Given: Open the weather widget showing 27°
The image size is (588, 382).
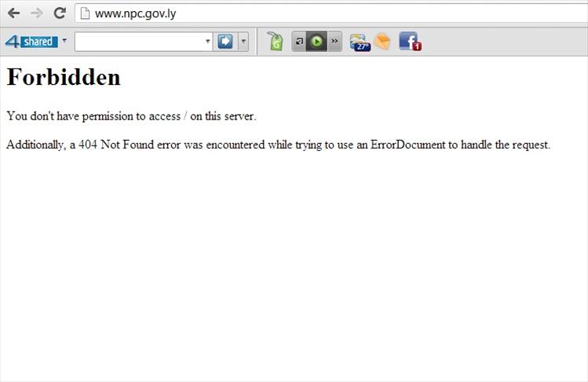Looking at the screenshot, I should point(360,42).
